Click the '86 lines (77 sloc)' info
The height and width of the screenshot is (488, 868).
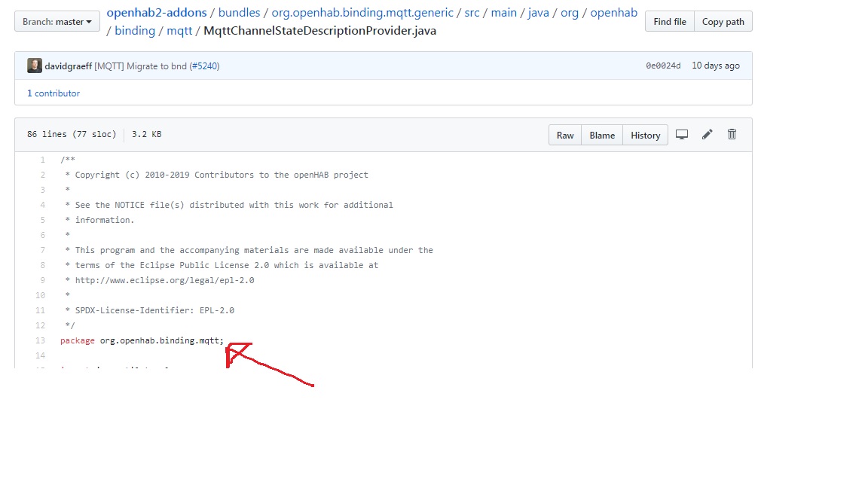tap(72, 134)
